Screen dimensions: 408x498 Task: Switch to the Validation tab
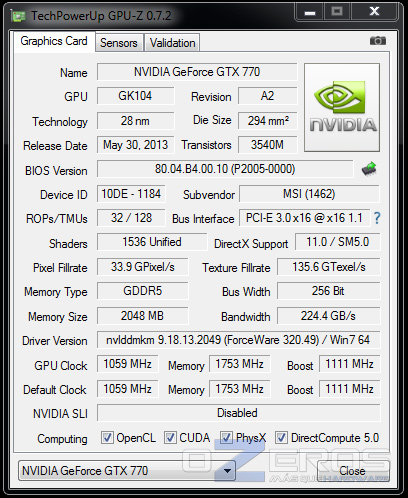coord(172,43)
